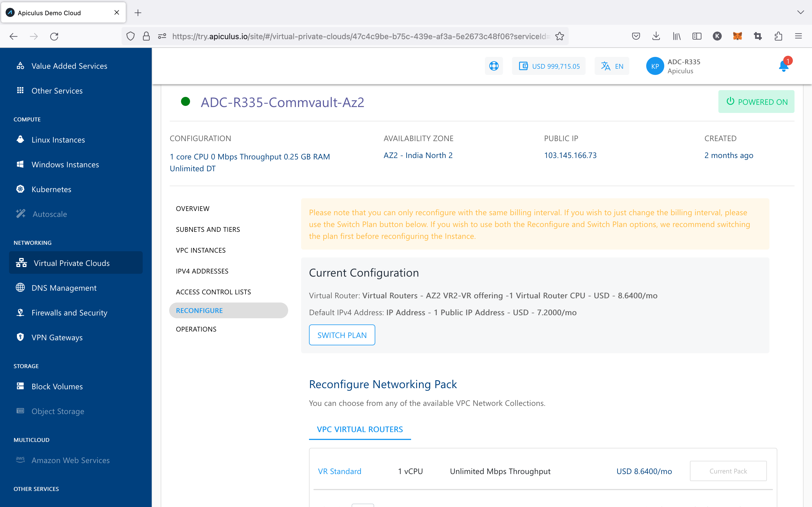Click the 103.145.166.73 public IP link
This screenshot has width=812, height=507.
pos(570,155)
